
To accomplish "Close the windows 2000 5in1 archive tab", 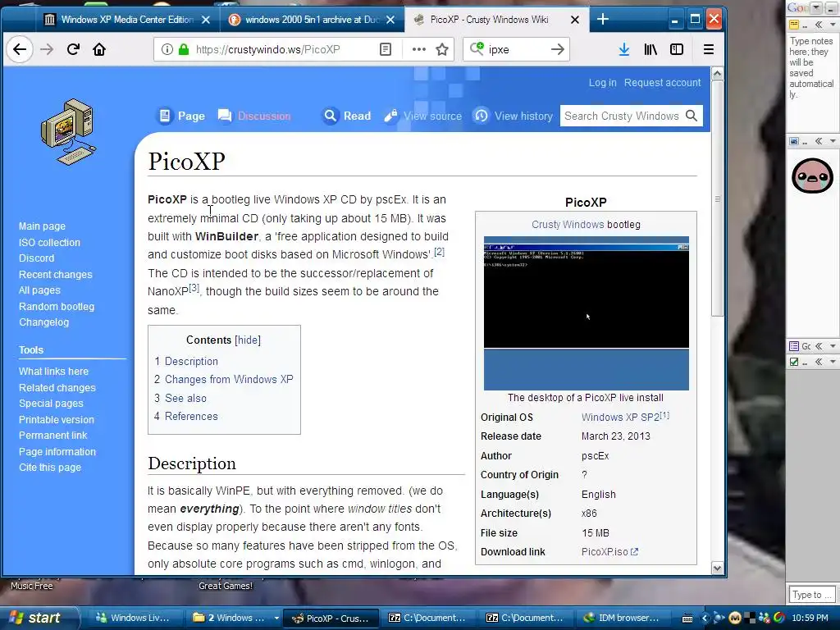I will (390, 20).
